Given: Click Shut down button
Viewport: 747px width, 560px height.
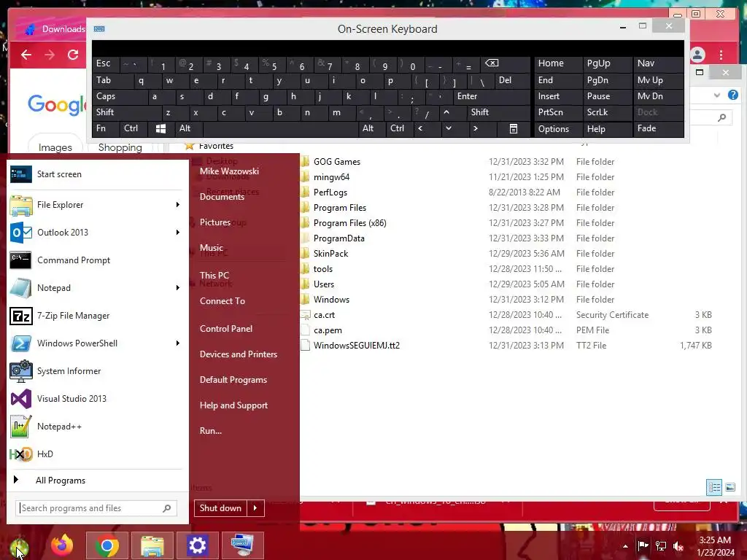Looking at the screenshot, I should 220,508.
